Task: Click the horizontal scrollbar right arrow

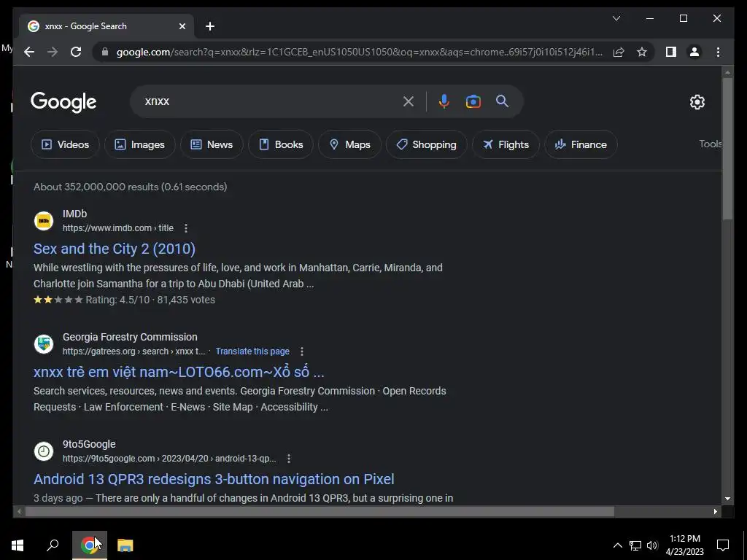Action: [716, 511]
